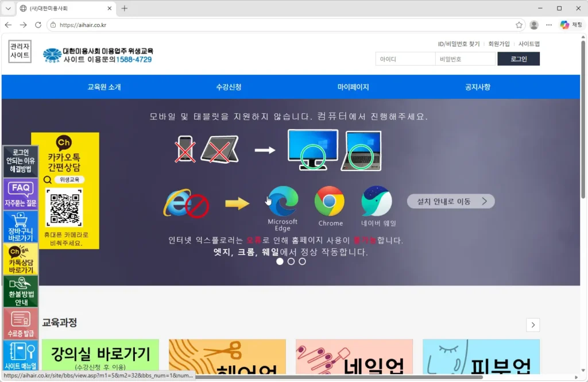Click the QR code on KakaoTalk banner
588x382 pixels.
click(x=64, y=207)
